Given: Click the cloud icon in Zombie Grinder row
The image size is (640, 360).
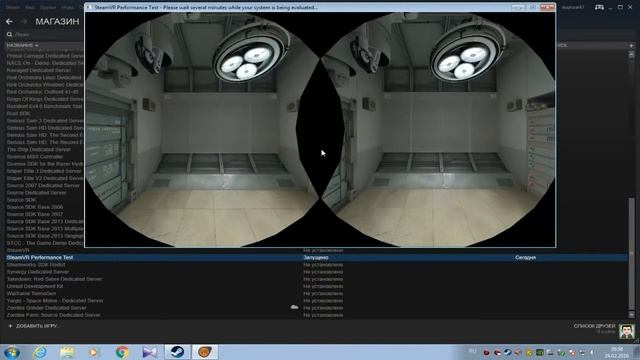Looking at the screenshot, I should [294, 307].
